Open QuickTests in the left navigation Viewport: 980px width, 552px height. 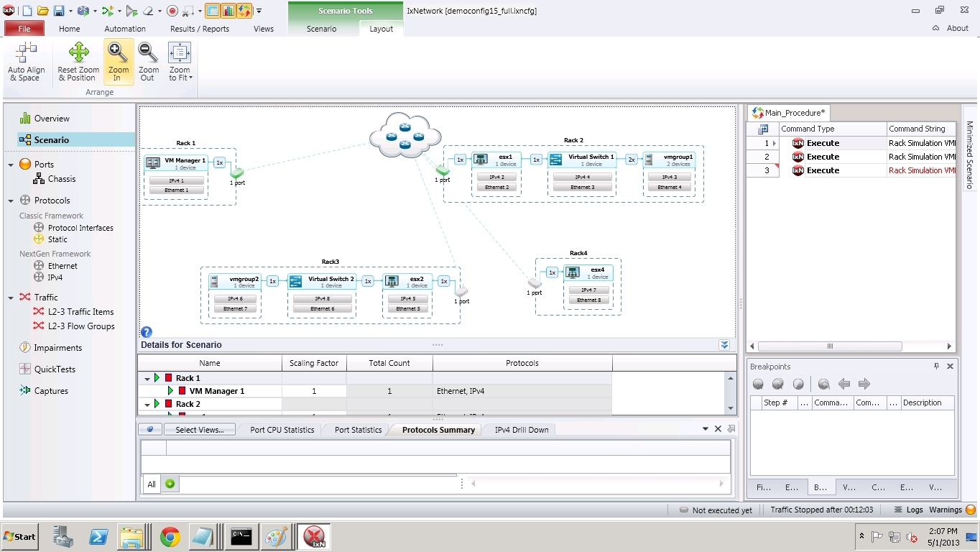(x=55, y=369)
